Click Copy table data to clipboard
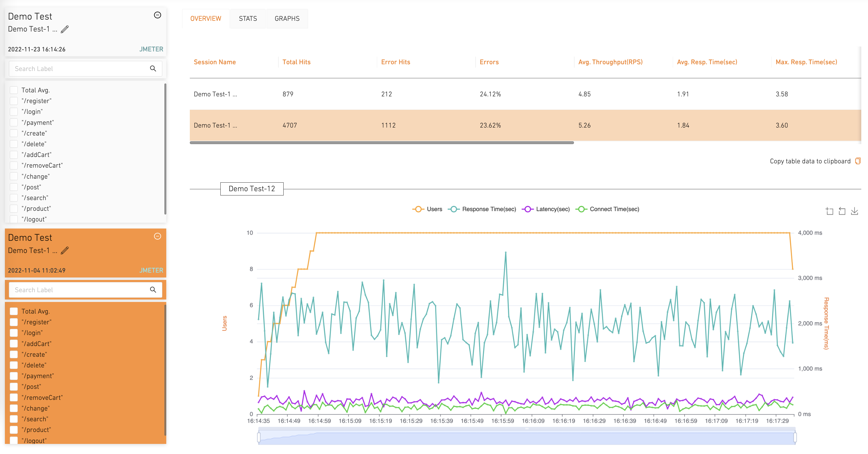Image resolution: width=868 pixels, height=454 pixels. pos(810,161)
